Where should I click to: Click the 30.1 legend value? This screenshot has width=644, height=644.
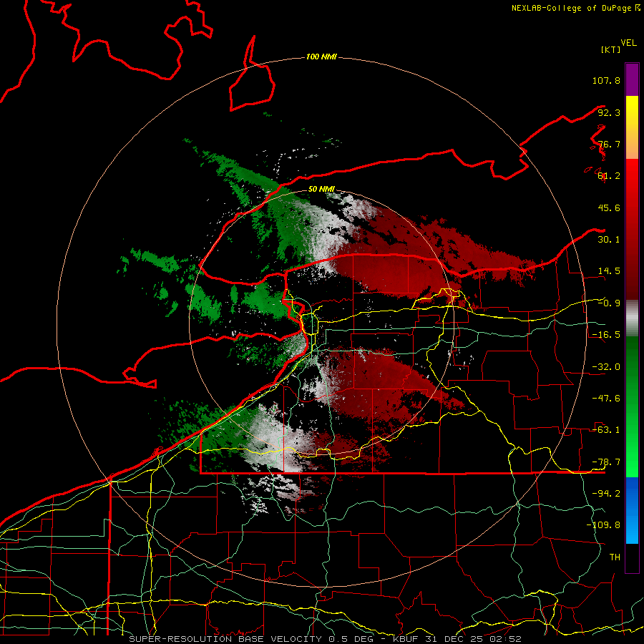click(x=609, y=240)
